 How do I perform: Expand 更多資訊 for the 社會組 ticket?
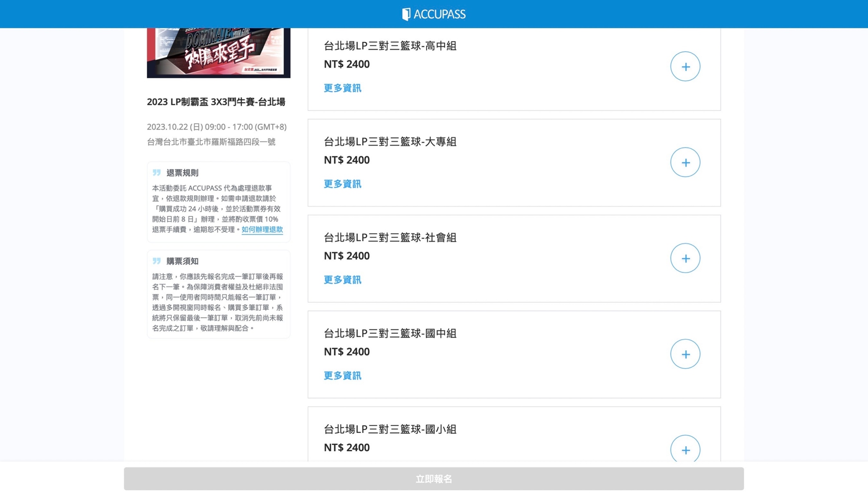pyautogui.click(x=342, y=280)
